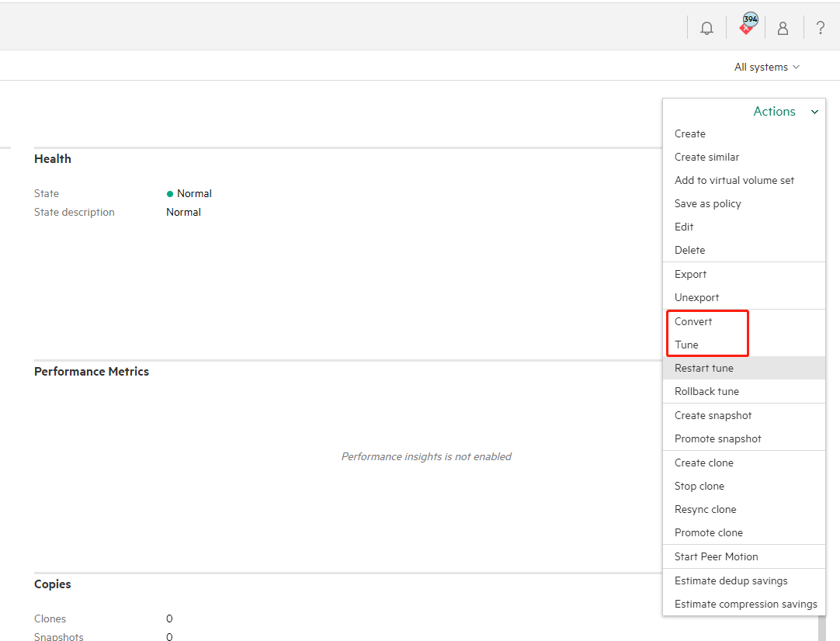The image size is (840, 641).
Task: Choose Edit in the Actions menu
Action: click(684, 227)
